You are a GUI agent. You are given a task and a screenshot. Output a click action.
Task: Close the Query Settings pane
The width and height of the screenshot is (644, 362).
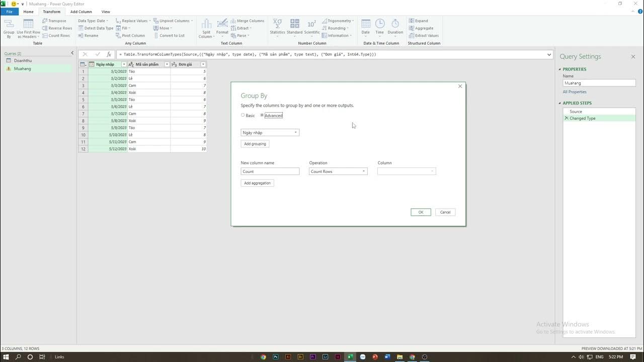click(x=633, y=57)
